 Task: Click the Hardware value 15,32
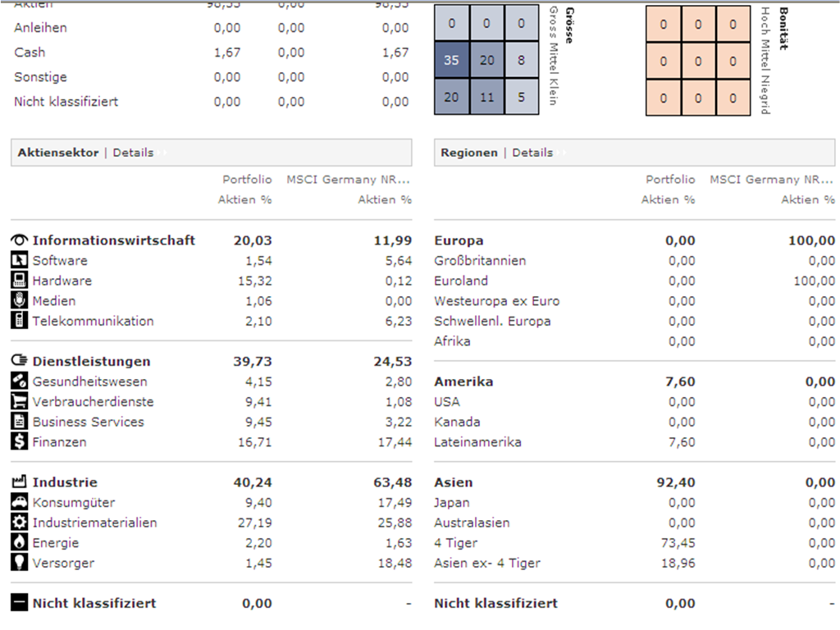(x=254, y=281)
